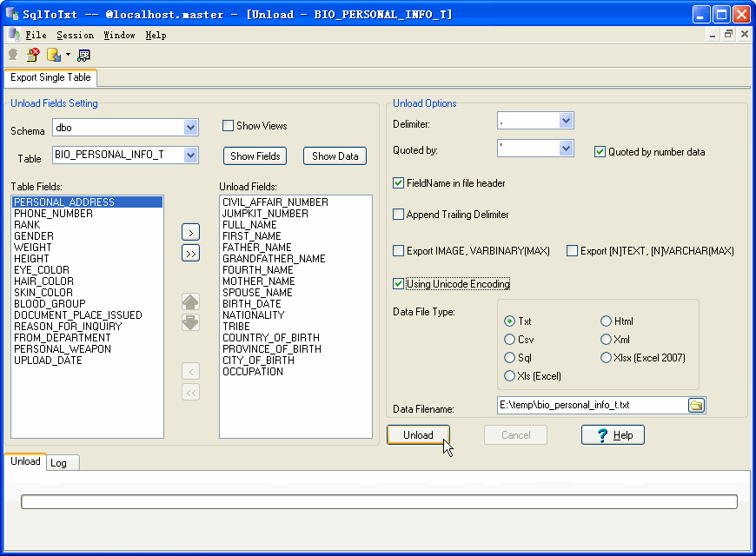Select GRANDFATHER_NAME in Unload Fields
Viewport: 756px width, 556px height.
pos(295,259)
